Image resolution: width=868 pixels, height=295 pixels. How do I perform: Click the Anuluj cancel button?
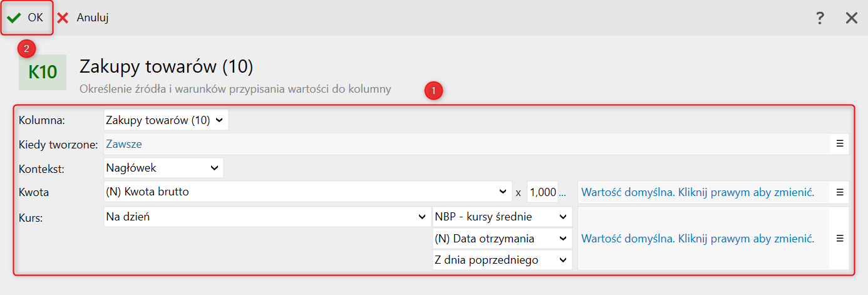tap(83, 18)
